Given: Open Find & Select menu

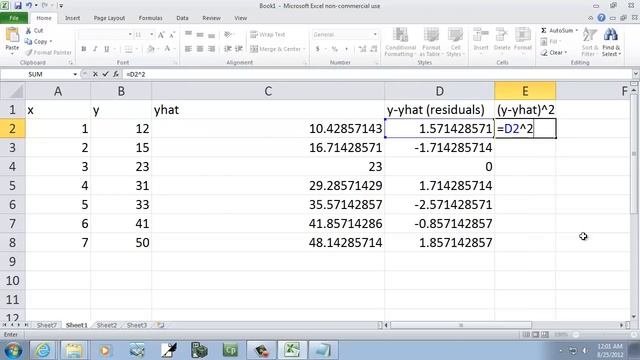Looking at the screenshot, I should point(611,42).
